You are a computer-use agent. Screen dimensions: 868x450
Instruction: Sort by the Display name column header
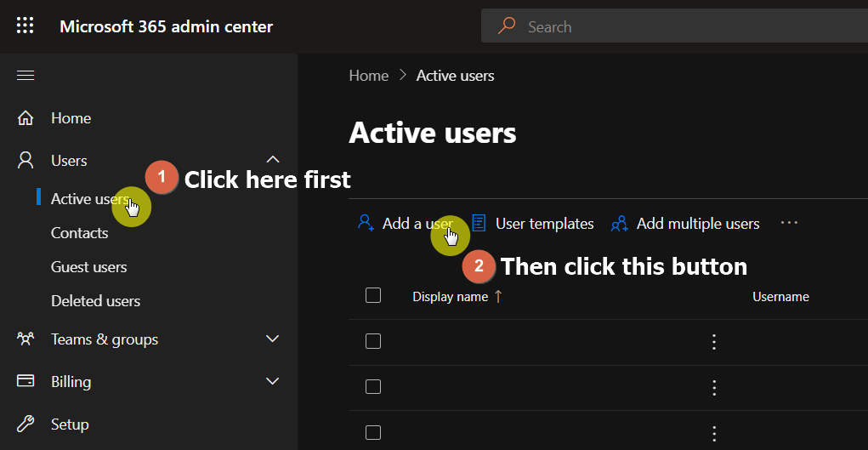pos(450,297)
